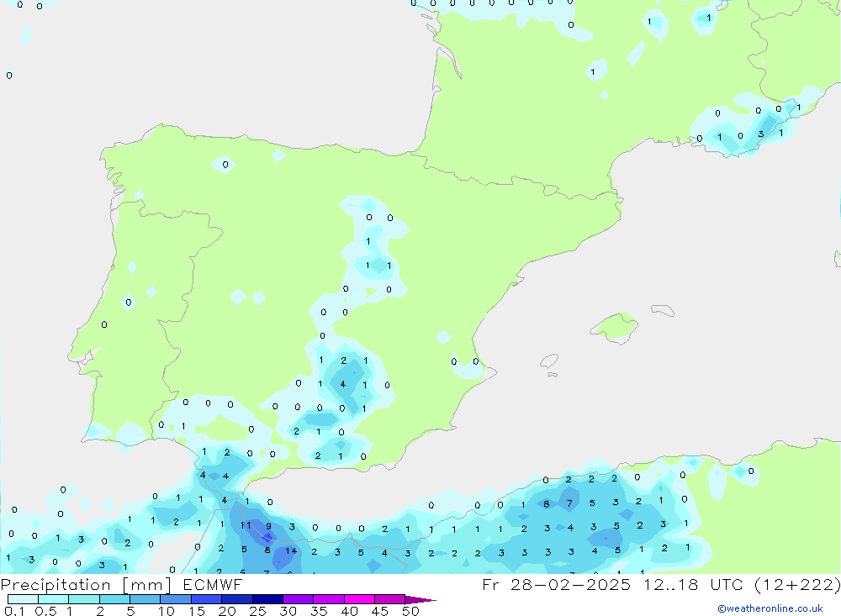Click the '12..18 UTC' time range text

pyautogui.click(x=693, y=585)
